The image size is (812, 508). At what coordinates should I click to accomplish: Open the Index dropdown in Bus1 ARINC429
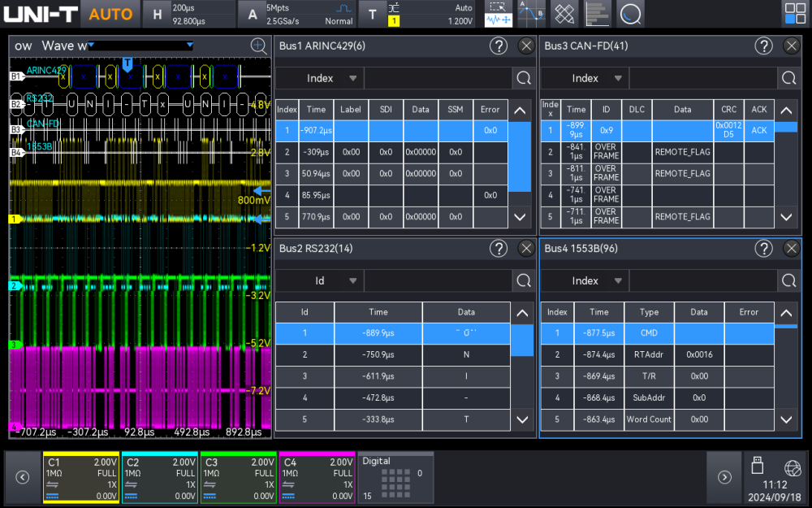[x=319, y=78]
